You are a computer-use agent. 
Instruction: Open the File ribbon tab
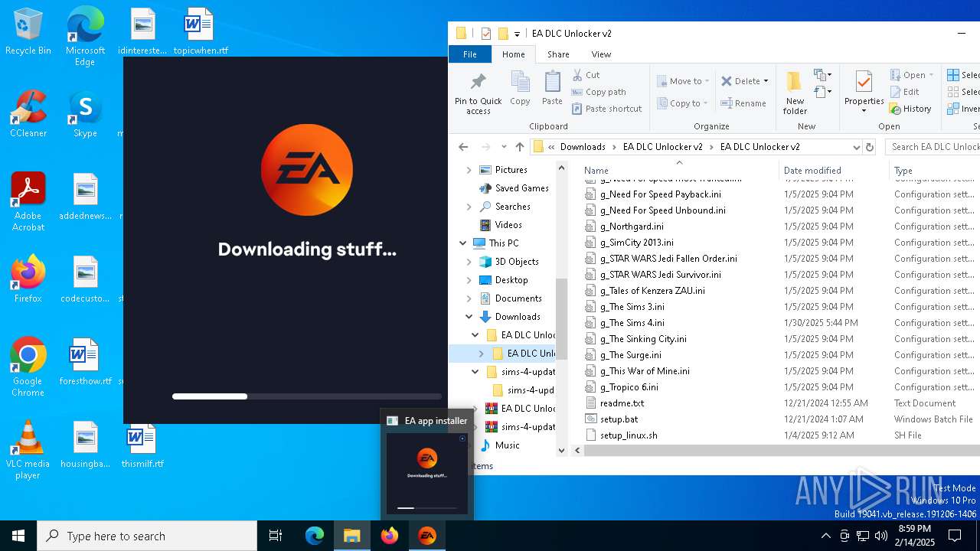coord(470,54)
